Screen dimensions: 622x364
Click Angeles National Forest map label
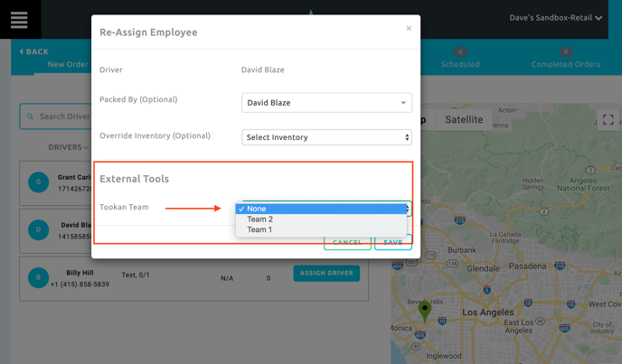tap(583, 184)
